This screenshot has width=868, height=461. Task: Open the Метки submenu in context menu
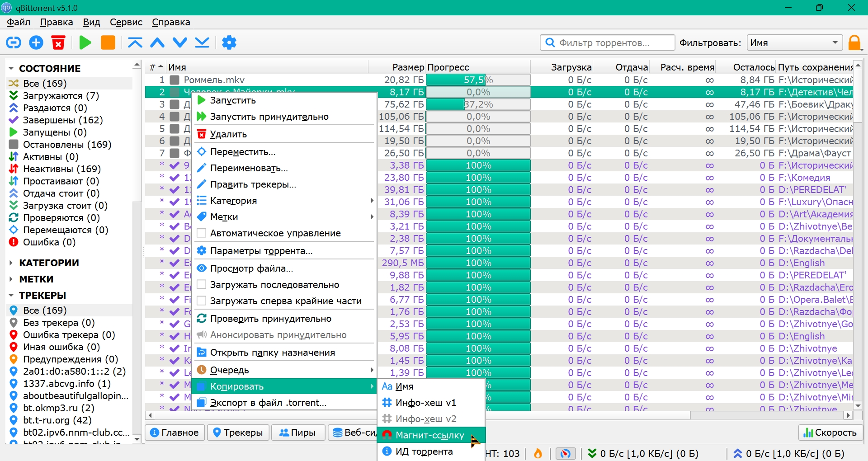[284, 217]
